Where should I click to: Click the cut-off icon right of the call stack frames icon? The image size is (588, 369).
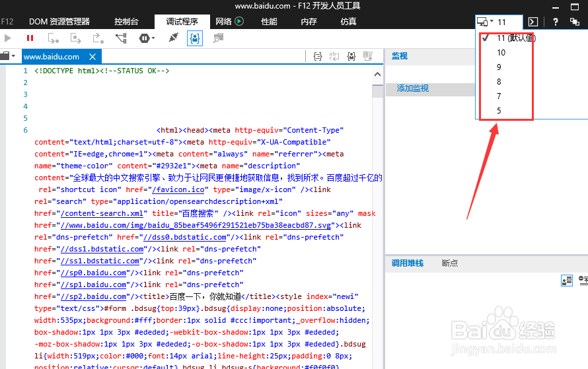pos(583,280)
